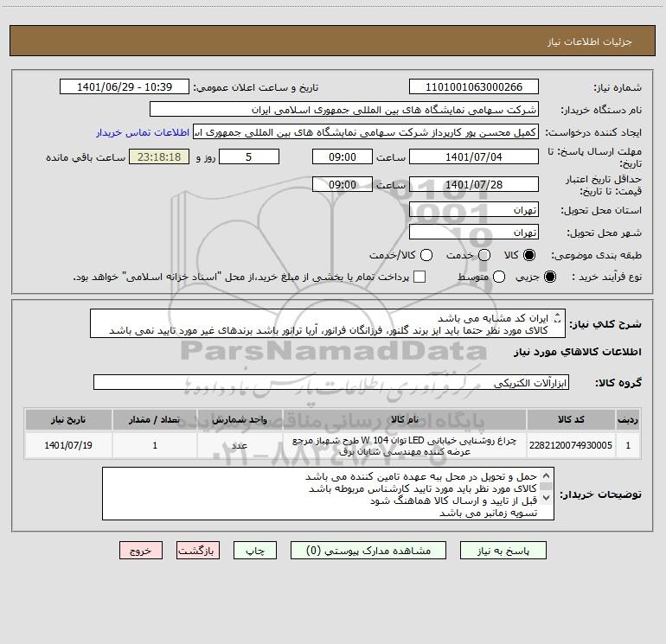Toggle Islamic treasury documents payment checkbox

(x=419, y=277)
